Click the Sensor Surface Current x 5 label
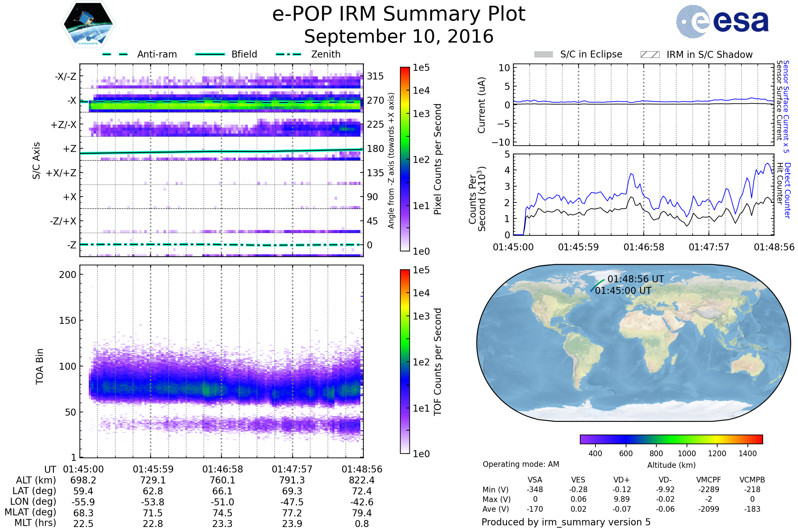This screenshot has width=798, height=532. pyautogui.click(x=786, y=106)
